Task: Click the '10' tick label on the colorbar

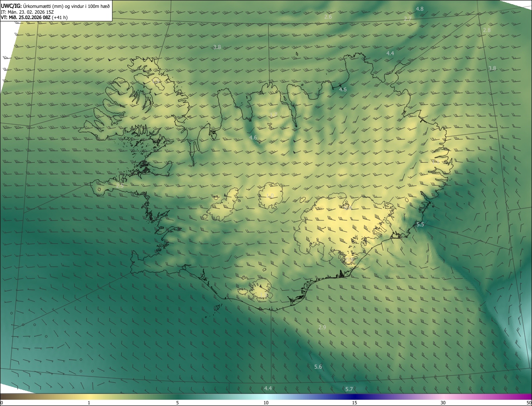Action: point(266,403)
